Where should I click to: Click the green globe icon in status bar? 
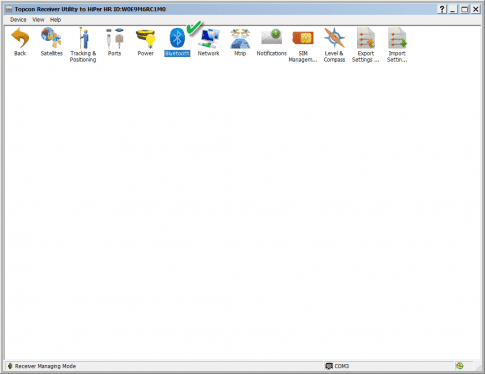pos(460,366)
